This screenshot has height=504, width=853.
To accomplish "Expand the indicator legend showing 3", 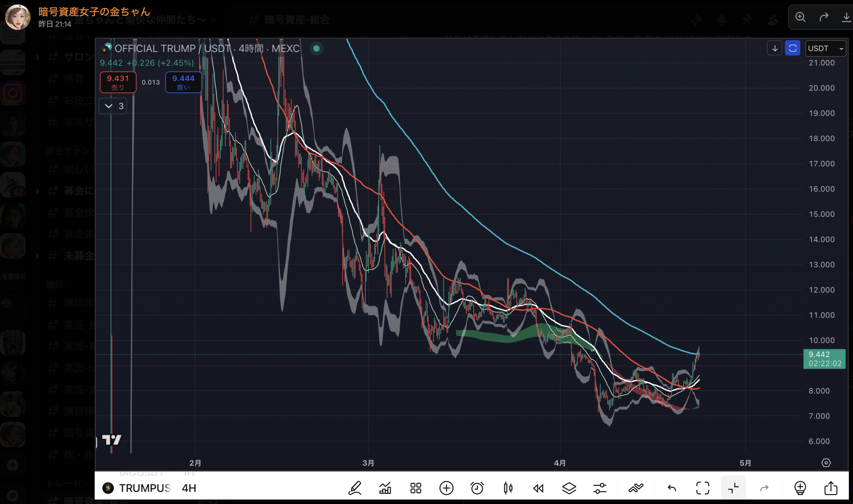I will click(113, 106).
